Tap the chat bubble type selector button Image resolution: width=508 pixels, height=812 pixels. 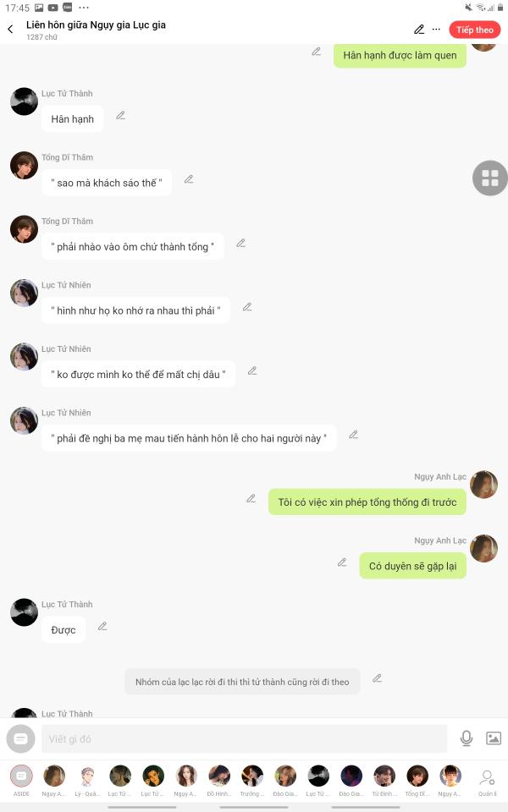point(20,738)
